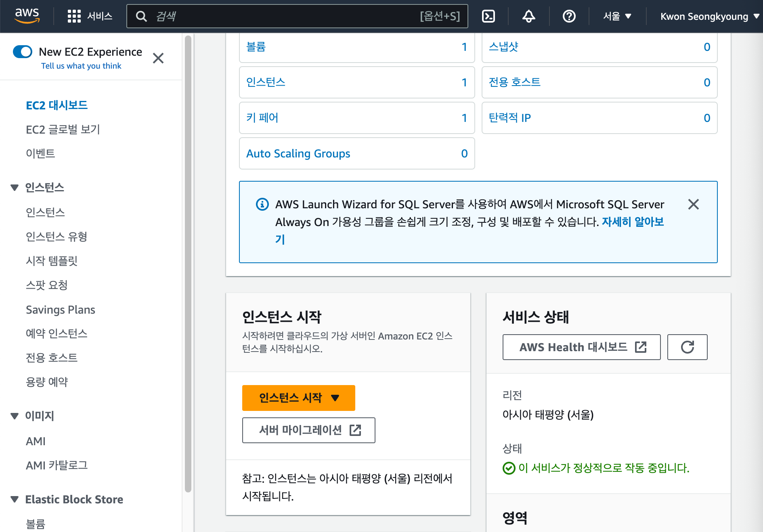The width and height of the screenshot is (763, 532).
Task: Click the search magnifier icon
Action: click(x=141, y=16)
